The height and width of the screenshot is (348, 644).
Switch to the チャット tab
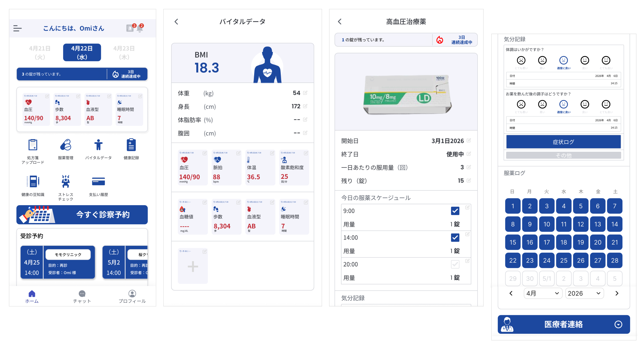click(x=82, y=297)
